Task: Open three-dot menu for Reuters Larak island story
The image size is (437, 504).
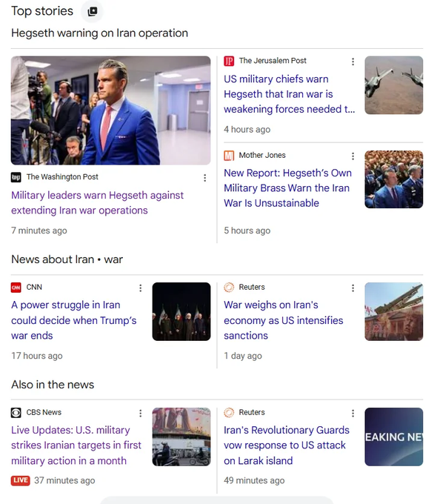Action: pos(353,413)
